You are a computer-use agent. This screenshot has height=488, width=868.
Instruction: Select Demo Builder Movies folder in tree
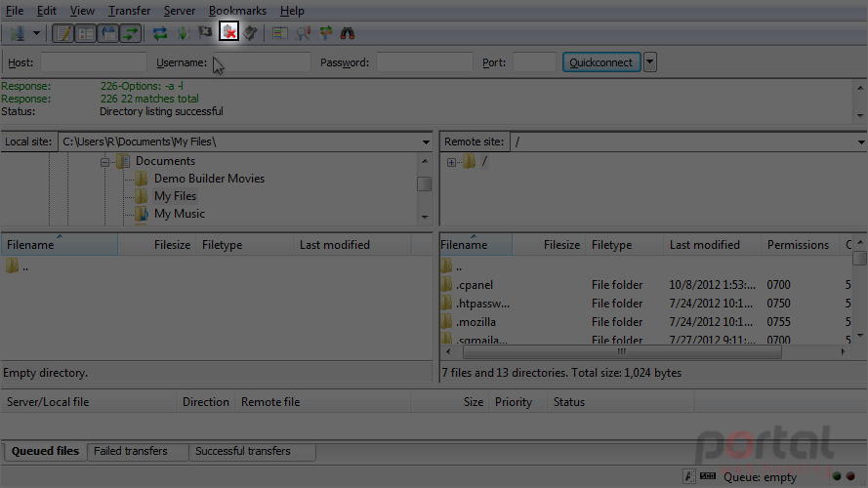[x=209, y=179]
